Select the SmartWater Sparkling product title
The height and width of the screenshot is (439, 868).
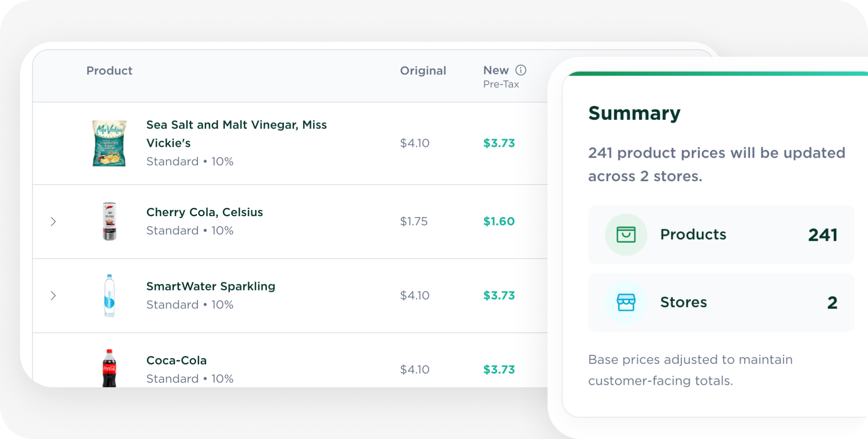[211, 286]
